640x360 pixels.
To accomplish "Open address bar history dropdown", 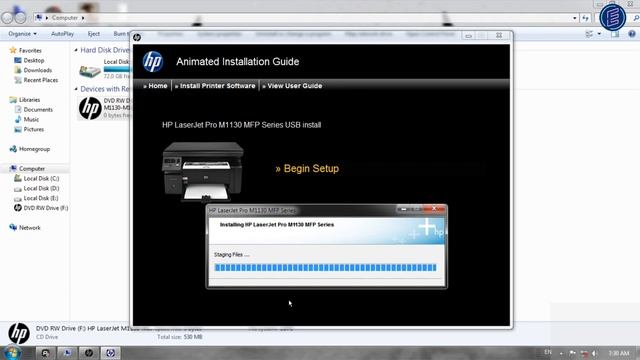I will pyautogui.click(x=575, y=18).
